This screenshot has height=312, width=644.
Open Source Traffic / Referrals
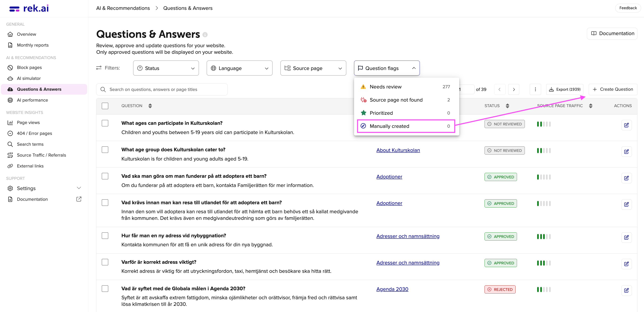coord(41,155)
